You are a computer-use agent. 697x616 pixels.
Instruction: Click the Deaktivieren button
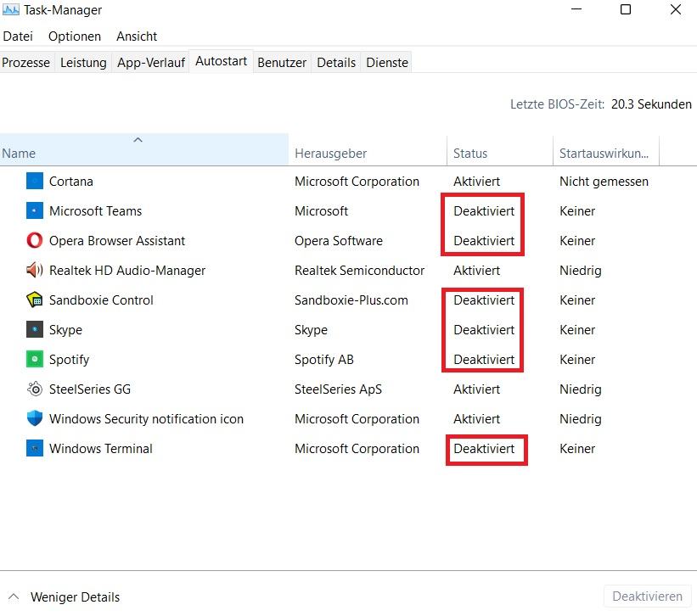coord(647,596)
